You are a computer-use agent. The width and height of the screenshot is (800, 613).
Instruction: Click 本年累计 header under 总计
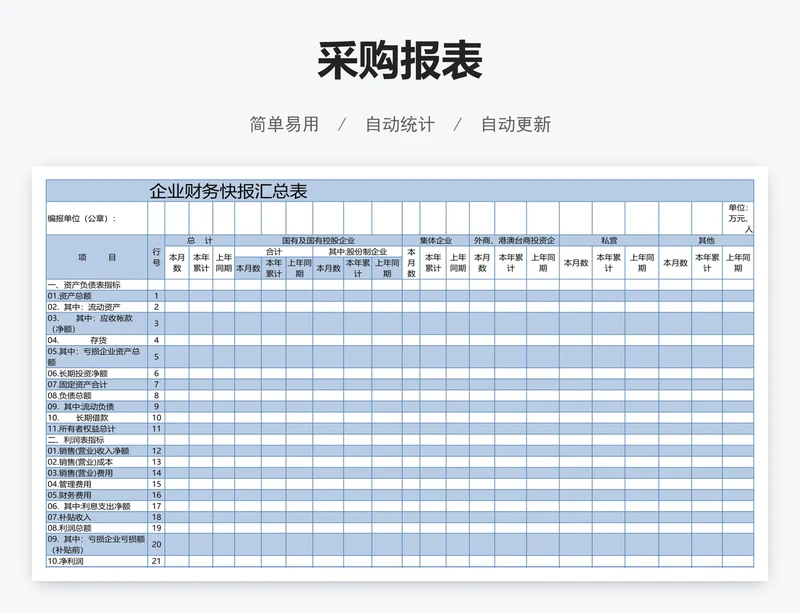pos(201,263)
